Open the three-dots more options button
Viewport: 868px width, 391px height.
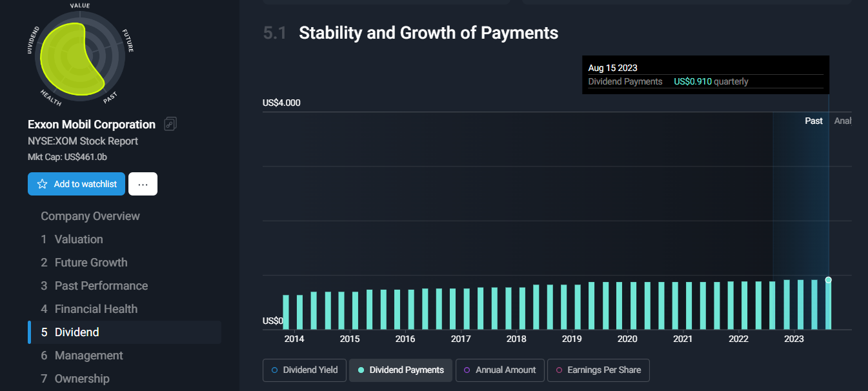point(143,184)
